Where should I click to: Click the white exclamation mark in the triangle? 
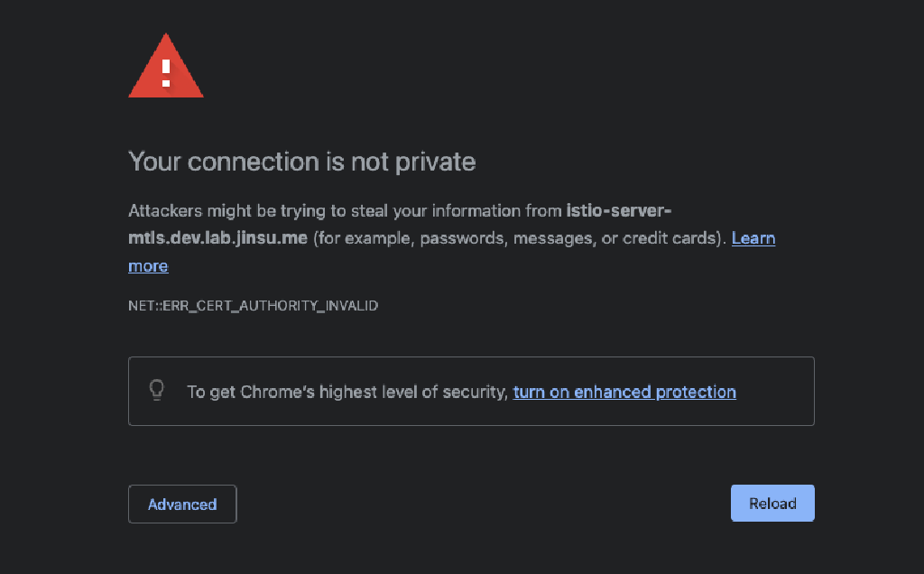click(166, 72)
